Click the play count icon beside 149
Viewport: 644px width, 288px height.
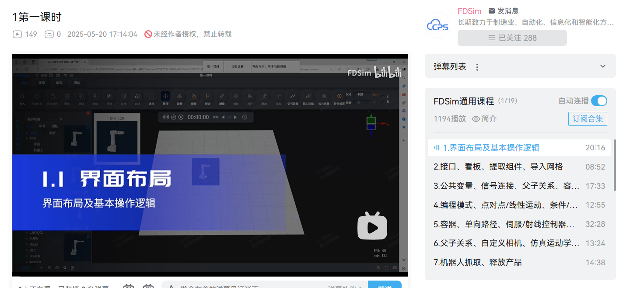pos(17,34)
